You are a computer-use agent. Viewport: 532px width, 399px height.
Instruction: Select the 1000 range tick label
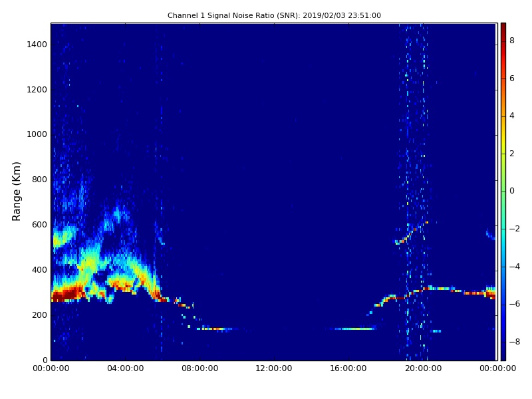(37, 134)
